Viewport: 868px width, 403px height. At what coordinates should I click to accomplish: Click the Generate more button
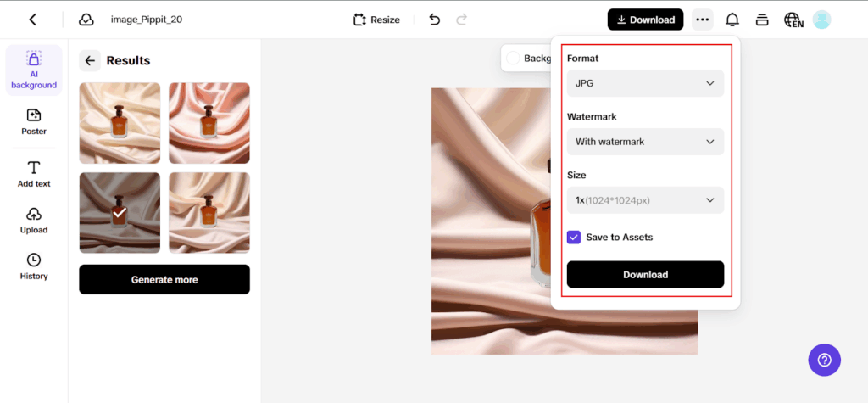pyautogui.click(x=164, y=279)
